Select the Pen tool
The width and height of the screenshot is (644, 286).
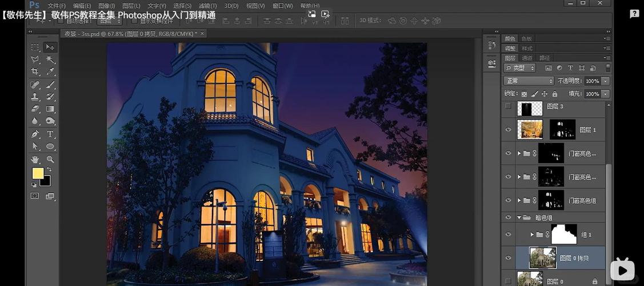pyautogui.click(x=35, y=134)
